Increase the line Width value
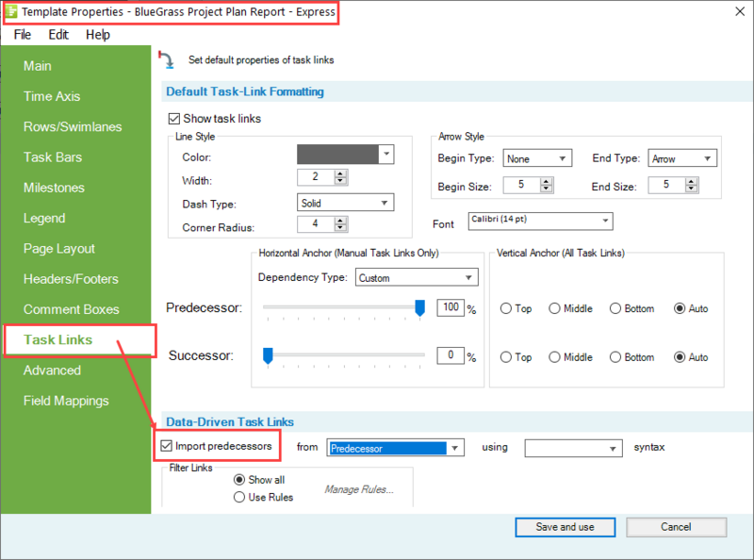Image resolution: width=754 pixels, height=560 pixels. 340,173
